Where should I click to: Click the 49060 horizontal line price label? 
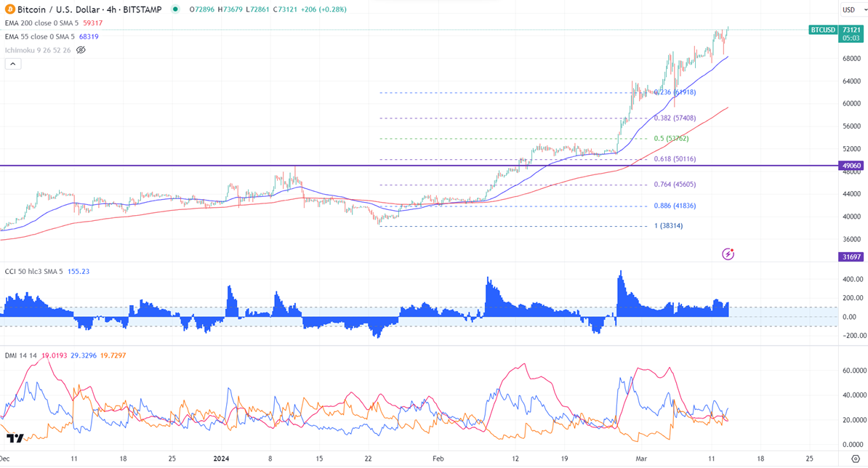pos(851,166)
